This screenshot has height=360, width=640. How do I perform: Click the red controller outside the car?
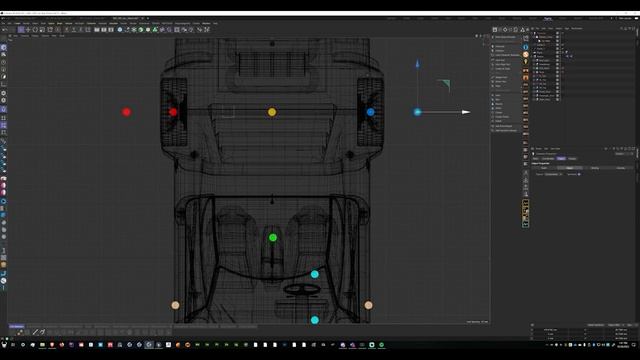[x=127, y=112]
